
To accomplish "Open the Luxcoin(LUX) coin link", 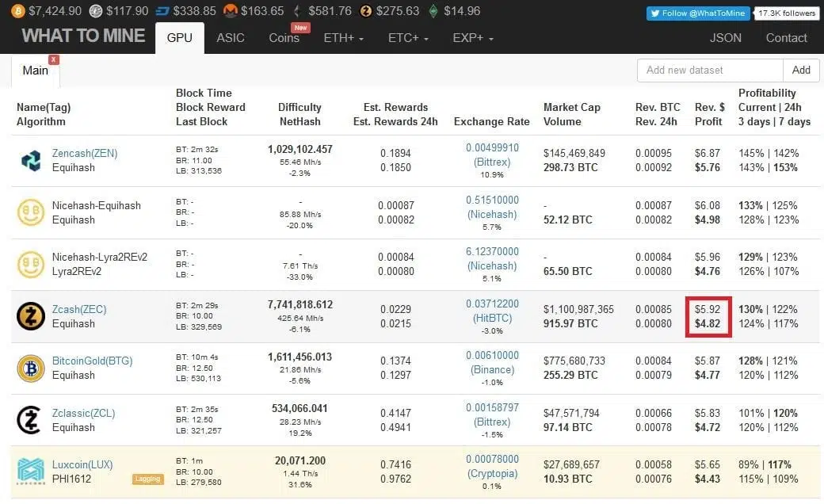I will pyautogui.click(x=82, y=464).
